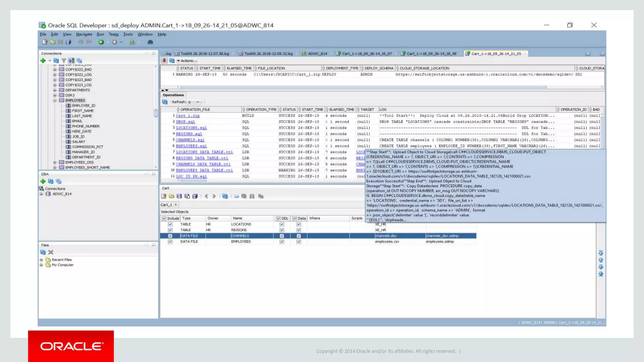Click the Connections tree vertical scrollbar thumb

click(155, 113)
